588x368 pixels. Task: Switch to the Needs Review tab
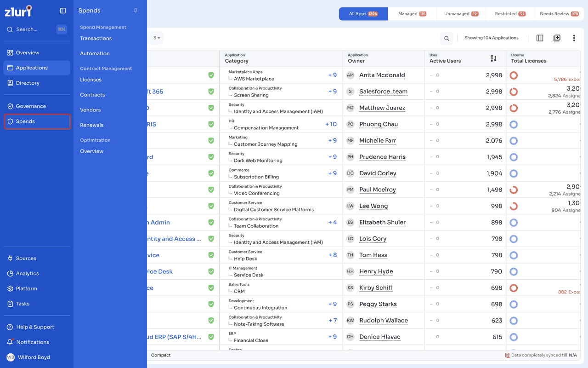click(x=559, y=14)
